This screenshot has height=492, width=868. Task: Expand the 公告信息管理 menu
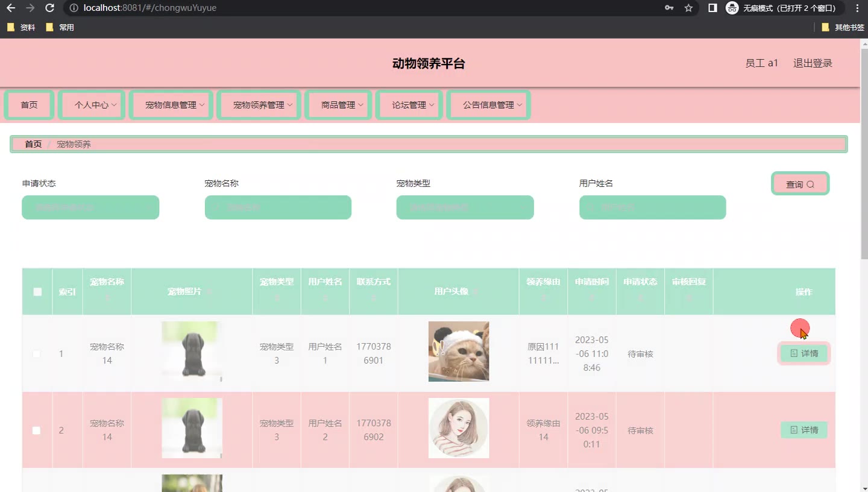click(489, 105)
